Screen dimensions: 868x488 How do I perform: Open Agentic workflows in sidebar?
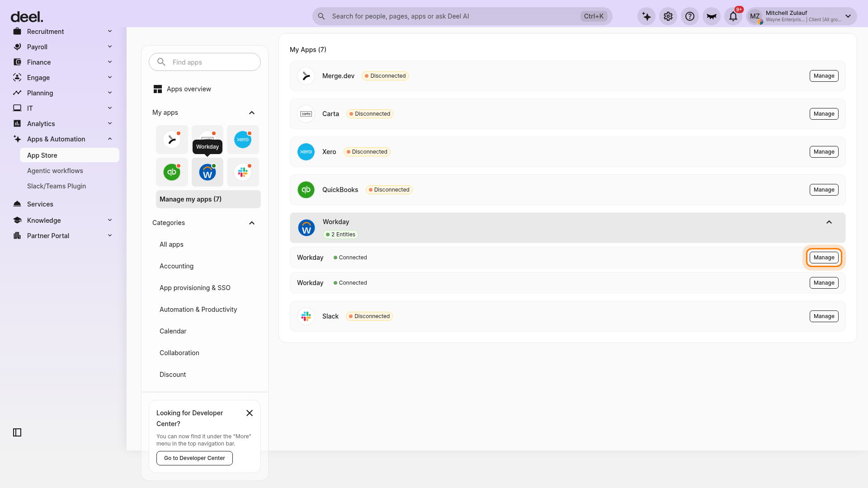55,171
